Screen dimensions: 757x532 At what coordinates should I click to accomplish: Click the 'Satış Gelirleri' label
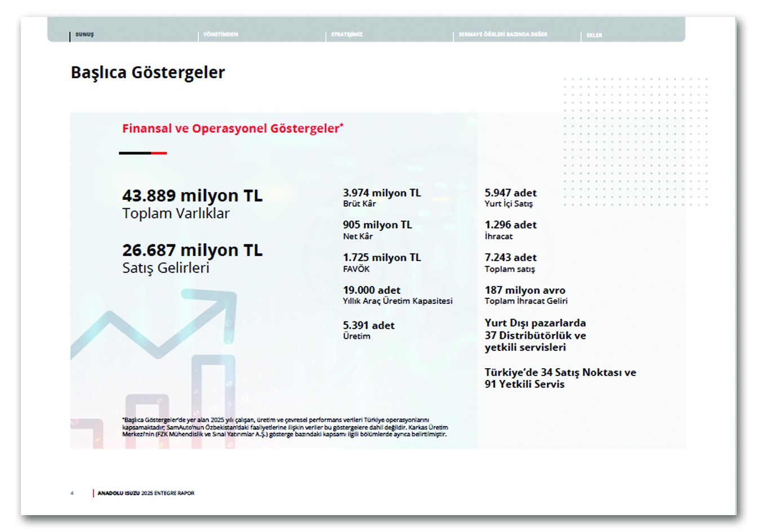point(166,268)
